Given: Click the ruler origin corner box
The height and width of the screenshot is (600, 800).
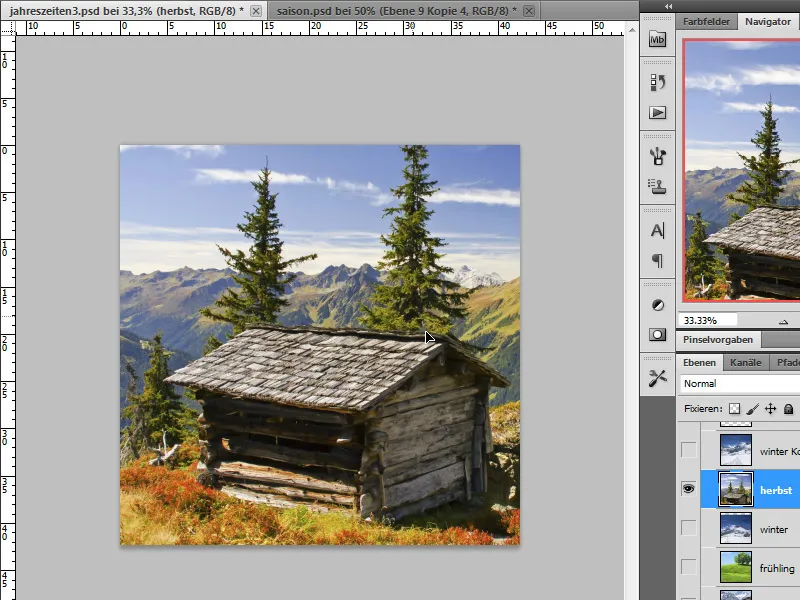Looking at the screenshot, I should 8,28.
